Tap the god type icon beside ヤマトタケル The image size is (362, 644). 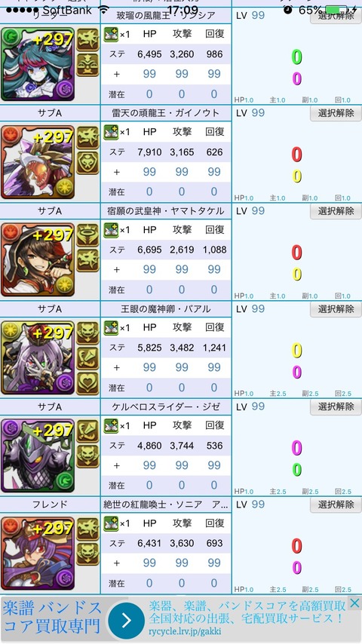(87, 236)
